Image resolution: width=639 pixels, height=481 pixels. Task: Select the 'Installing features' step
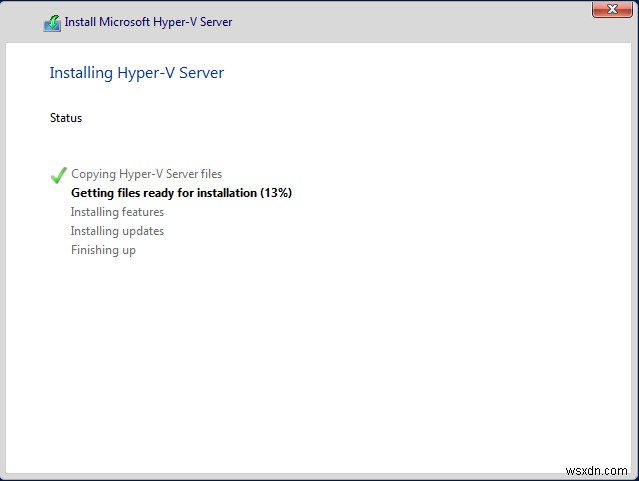[x=117, y=212]
